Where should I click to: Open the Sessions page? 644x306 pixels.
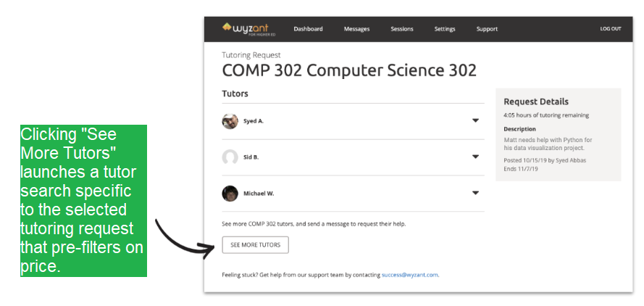point(401,29)
